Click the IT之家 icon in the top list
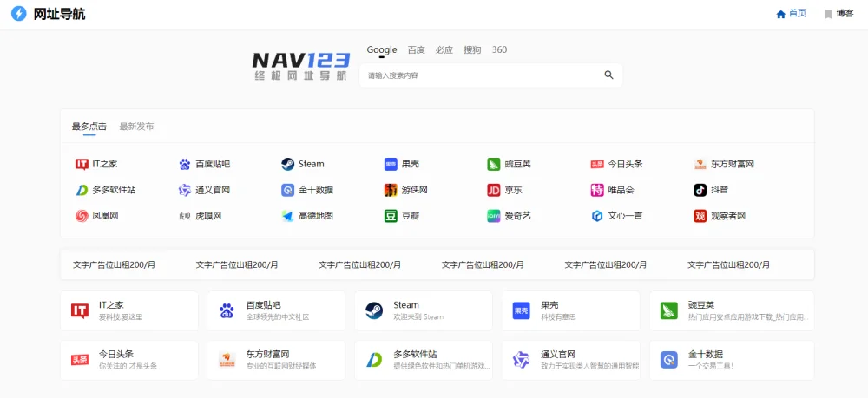 click(82, 164)
